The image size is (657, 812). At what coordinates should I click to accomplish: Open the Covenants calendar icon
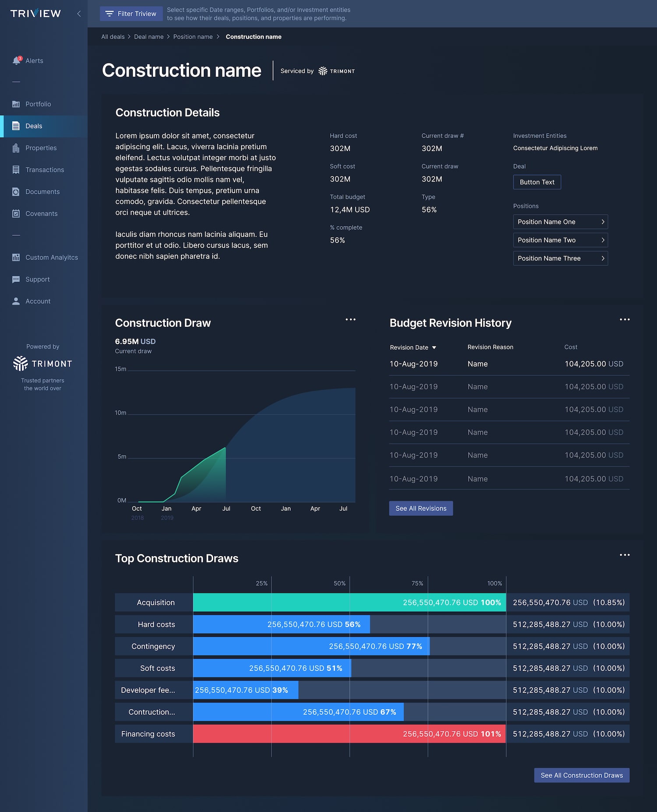click(16, 213)
